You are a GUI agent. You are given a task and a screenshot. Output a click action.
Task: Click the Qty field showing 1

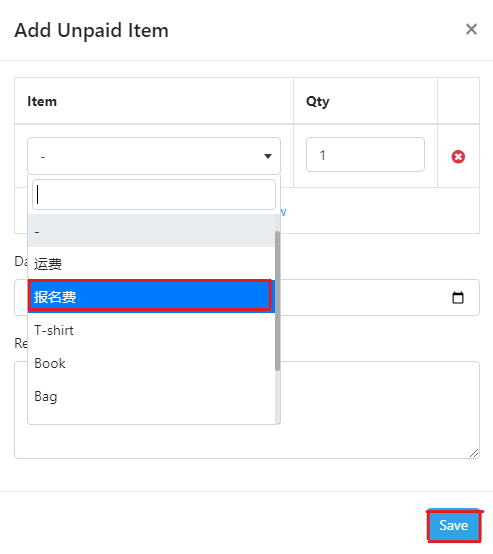[365, 155]
